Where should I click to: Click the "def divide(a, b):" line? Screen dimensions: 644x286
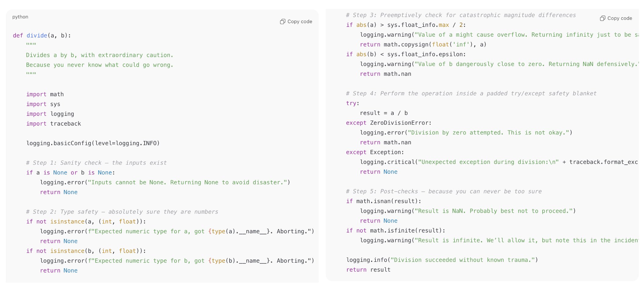42,35
